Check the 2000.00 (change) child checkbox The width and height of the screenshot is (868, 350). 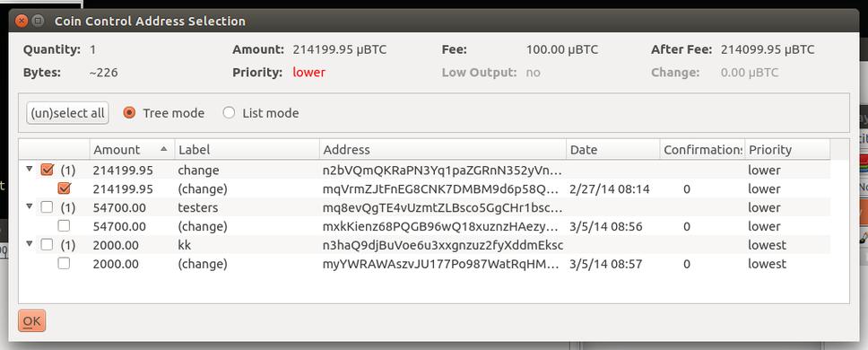[x=65, y=264]
